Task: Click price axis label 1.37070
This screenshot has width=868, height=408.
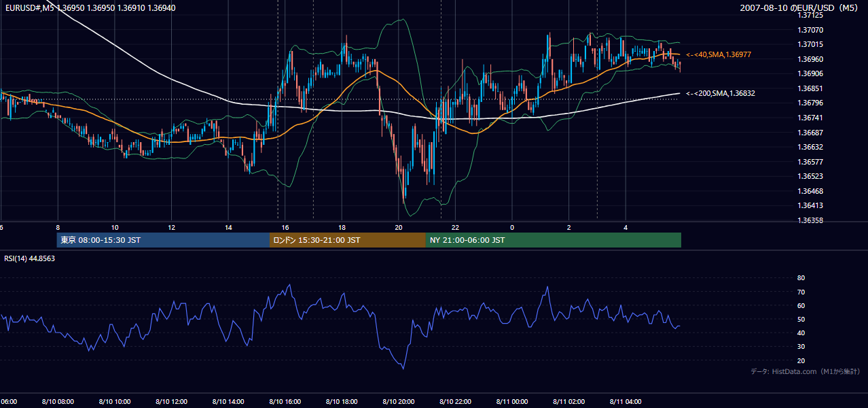Action: point(810,30)
